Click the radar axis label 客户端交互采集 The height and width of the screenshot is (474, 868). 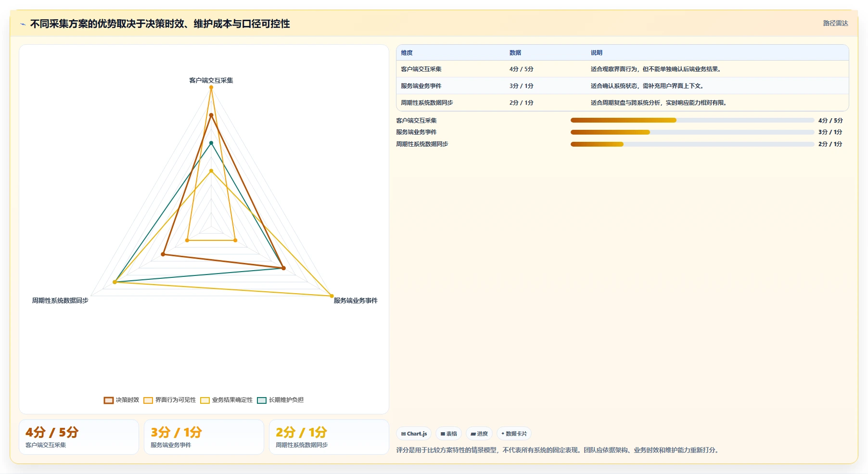click(x=211, y=80)
